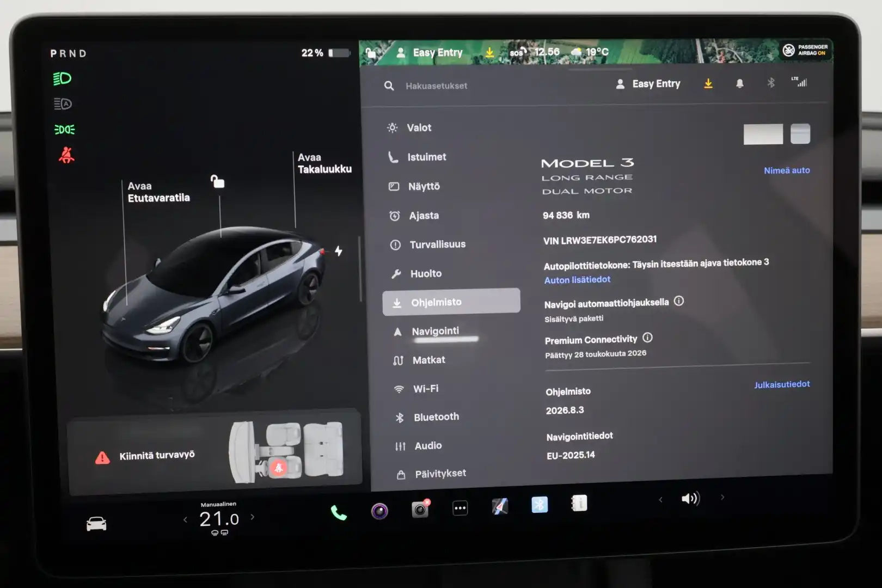Open Wi-Fi settings
The height and width of the screenshot is (588, 882).
pyautogui.click(x=416, y=389)
